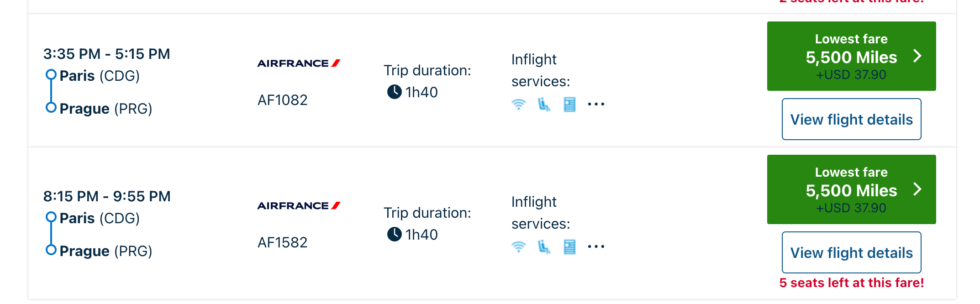Click the newspaper icon for flight AF1582
The width and height of the screenshot is (980, 304).
(569, 247)
